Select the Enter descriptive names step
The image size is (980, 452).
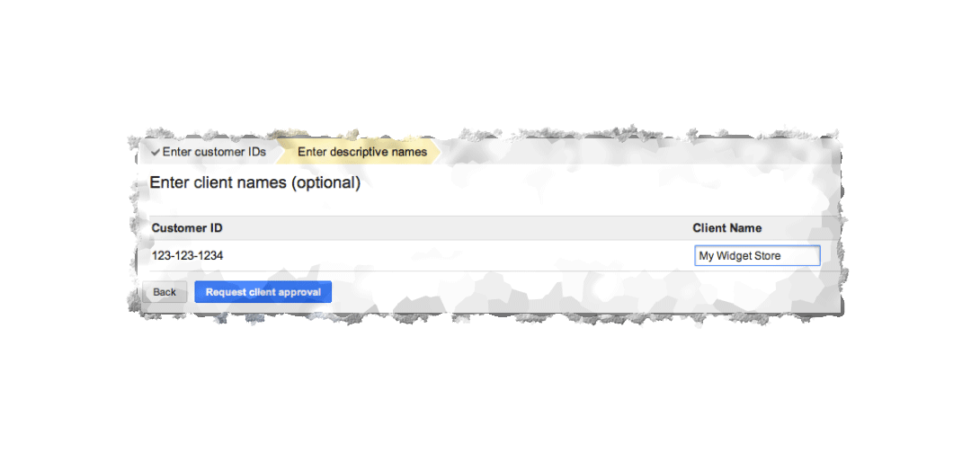coord(362,152)
